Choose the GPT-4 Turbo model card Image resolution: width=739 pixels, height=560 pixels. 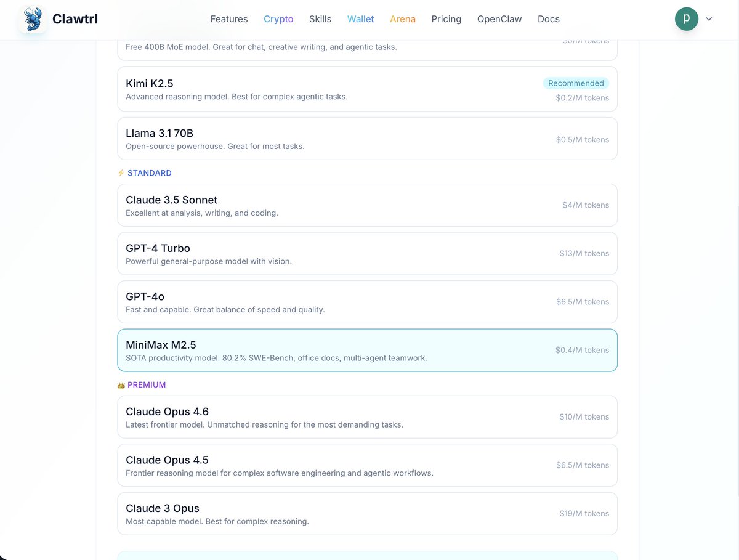click(x=368, y=254)
